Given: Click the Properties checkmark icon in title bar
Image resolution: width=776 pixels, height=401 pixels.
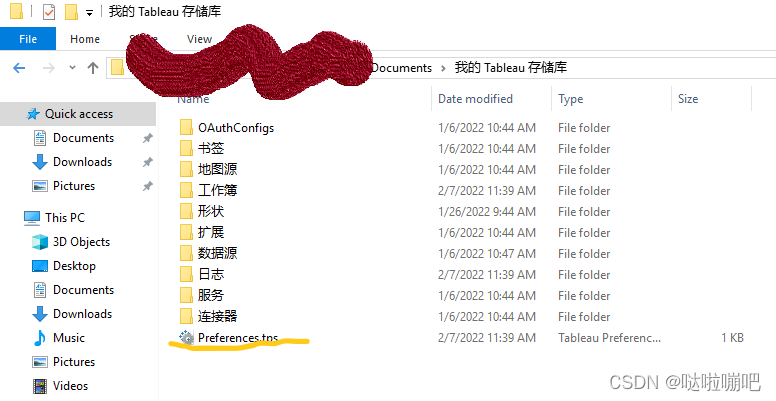Looking at the screenshot, I should 48,11.
